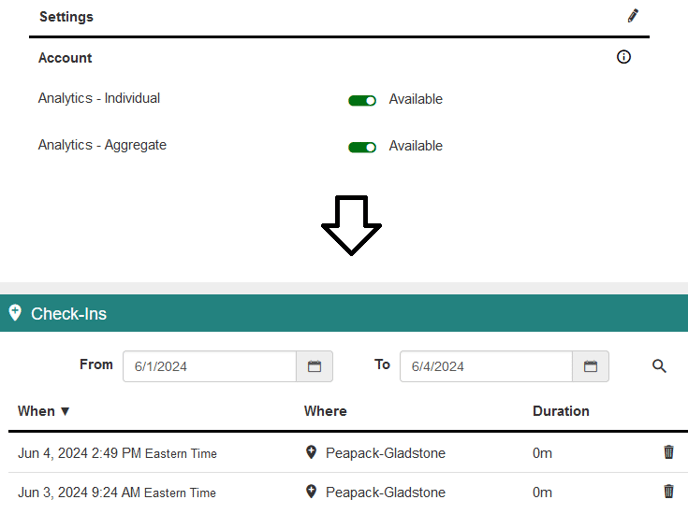Viewport: 688px width, 514px height.
Task: Sort check-ins by the When column
Action: (44, 411)
